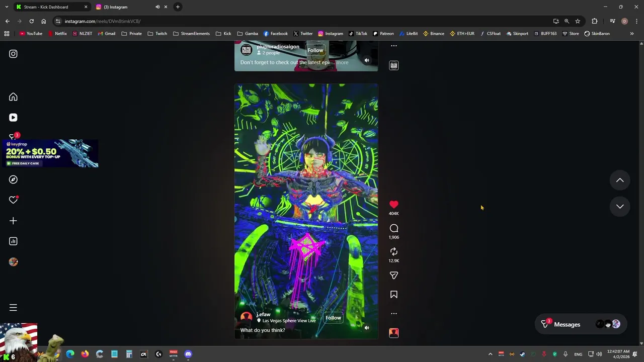644x362 pixels.
Task: Go to the previous reel with the up chevron
Action: (x=620, y=180)
